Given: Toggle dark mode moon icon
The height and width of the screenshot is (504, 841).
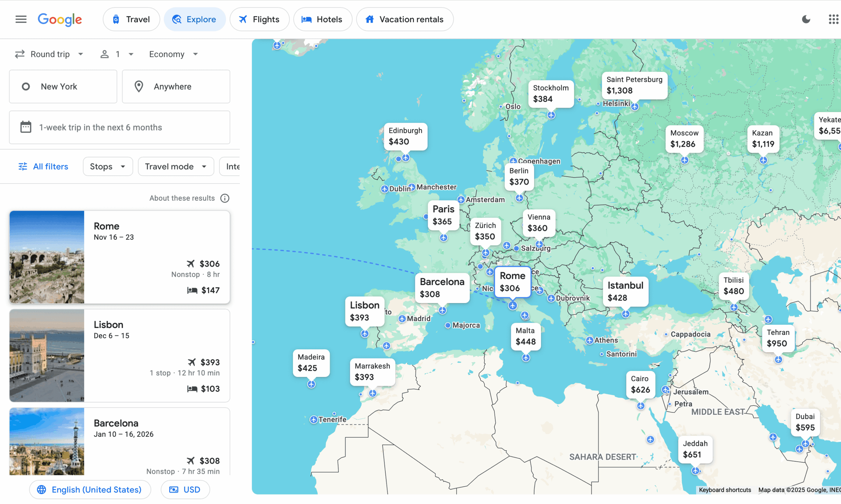Looking at the screenshot, I should (x=806, y=19).
